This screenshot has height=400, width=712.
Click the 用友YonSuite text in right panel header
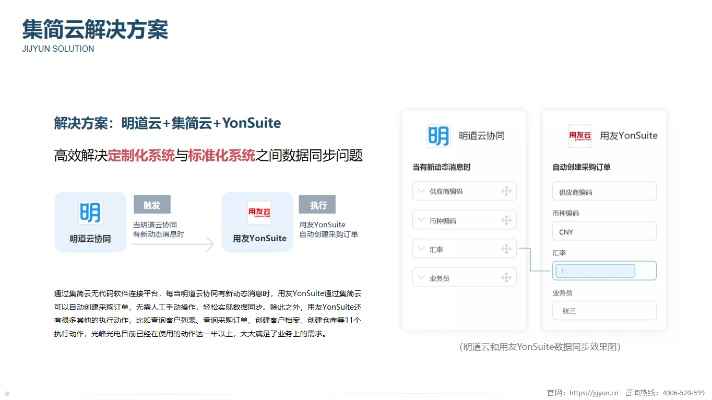(628, 136)
